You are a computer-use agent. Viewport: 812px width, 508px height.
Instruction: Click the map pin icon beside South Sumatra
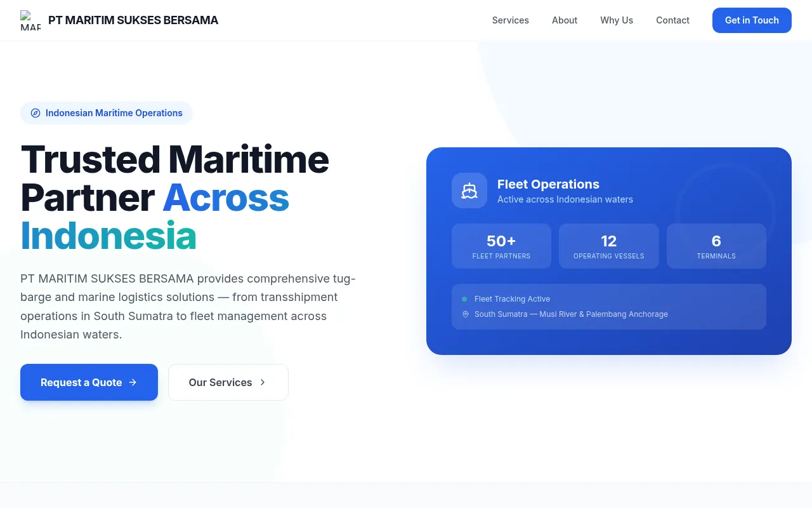coord(466,314)
